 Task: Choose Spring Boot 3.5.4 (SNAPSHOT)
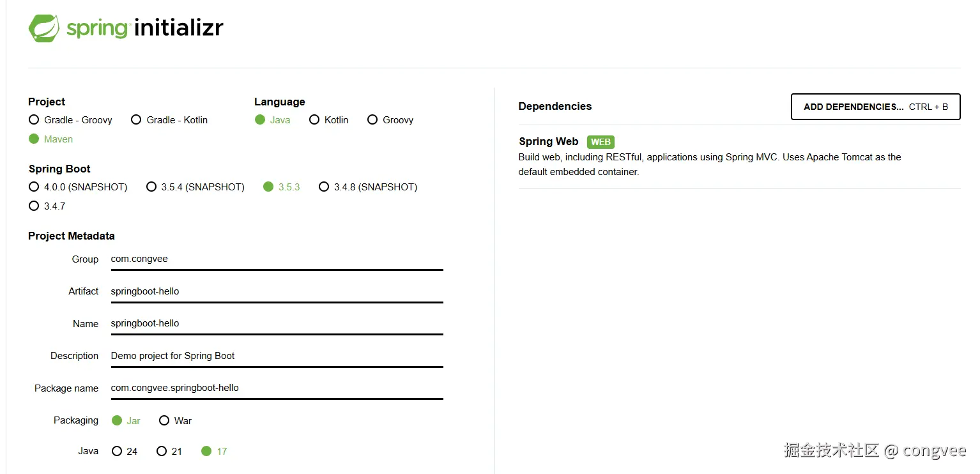pyautogui.click(x=151, y=187)
